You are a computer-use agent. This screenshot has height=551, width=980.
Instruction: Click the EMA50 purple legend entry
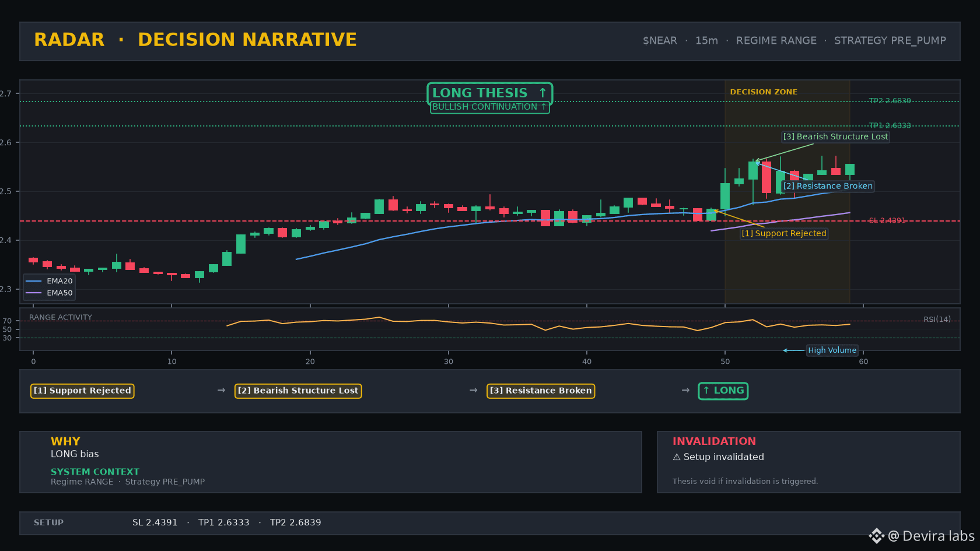tap(49, 293)
